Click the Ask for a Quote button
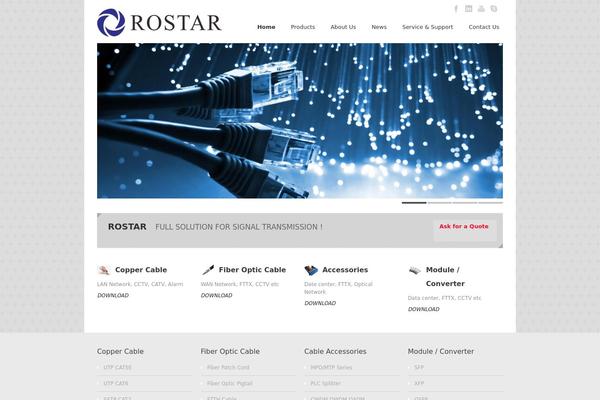Viewport: 600px width, 400px height. pyautogui.click(x=465, y=230)
